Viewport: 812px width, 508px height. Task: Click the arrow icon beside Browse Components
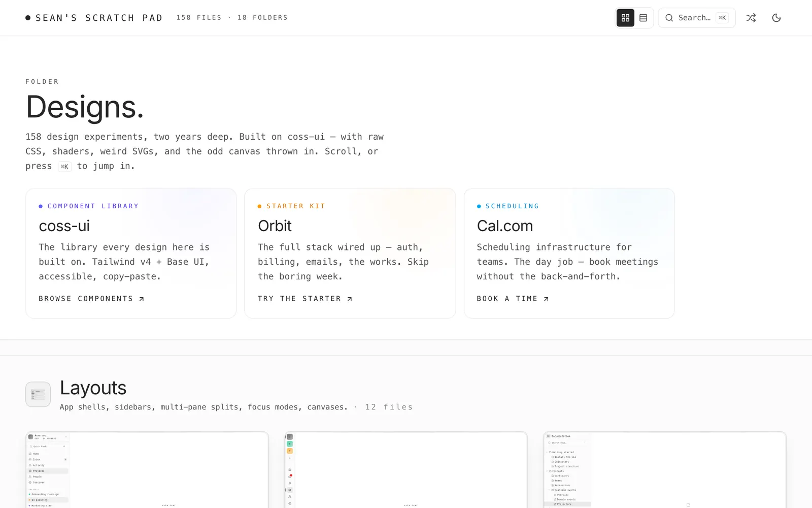[142, 299]
